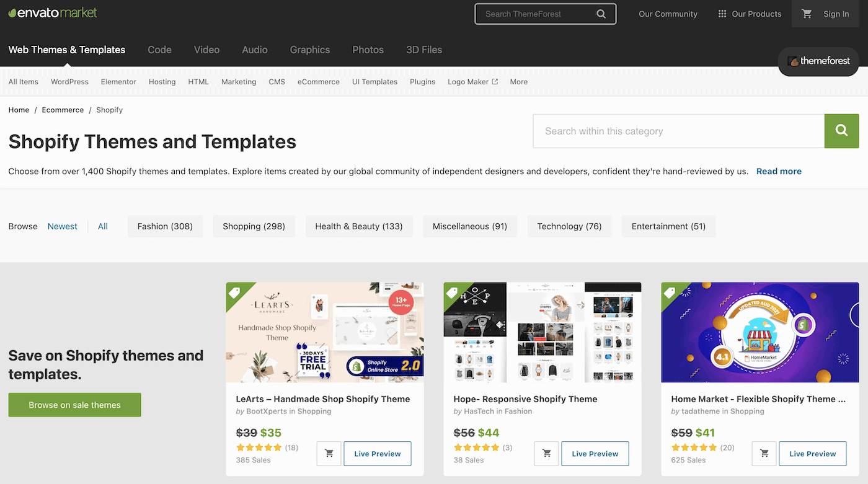Viewport: 868px width, 484px height.
Task: Open Live Preview for LeArts theme
Action: (378, 454)
